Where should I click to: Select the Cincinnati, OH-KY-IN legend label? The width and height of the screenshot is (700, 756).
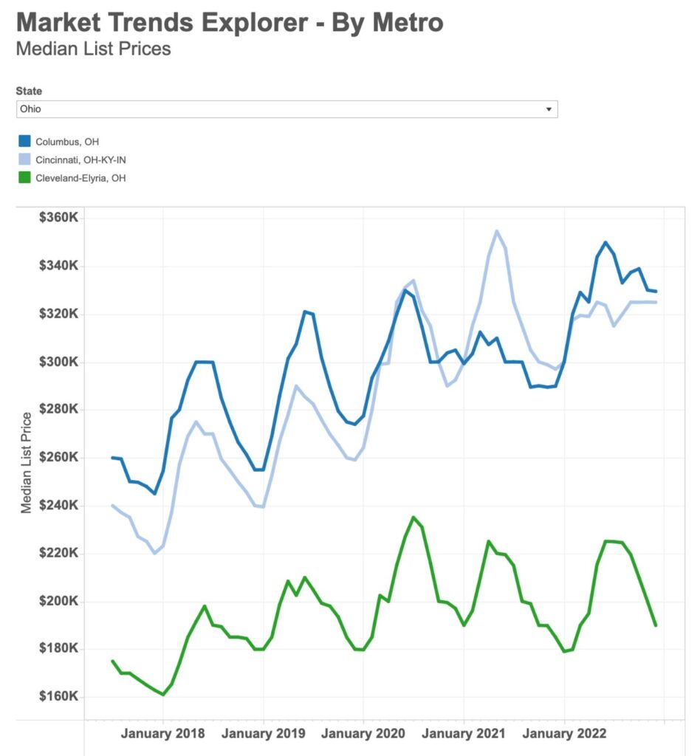click(x=86, y=159)
